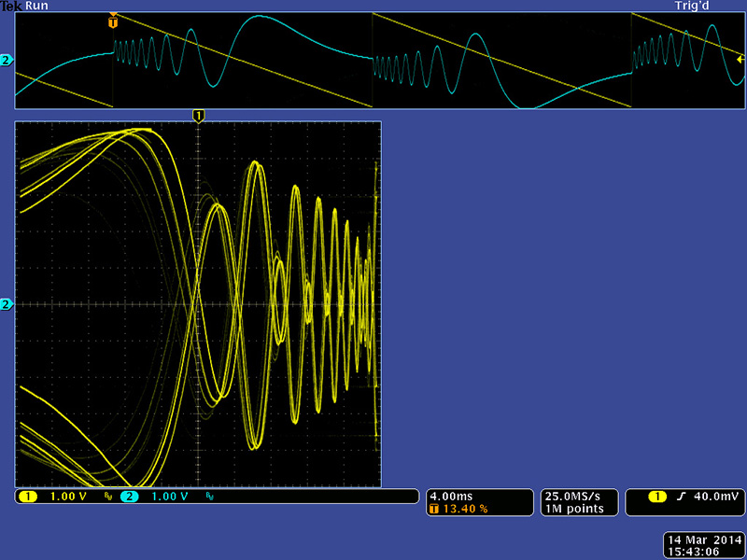Select the cyan channel 2 badge
The height and width of the screenshot is (560, 747).
coord(130,497)
